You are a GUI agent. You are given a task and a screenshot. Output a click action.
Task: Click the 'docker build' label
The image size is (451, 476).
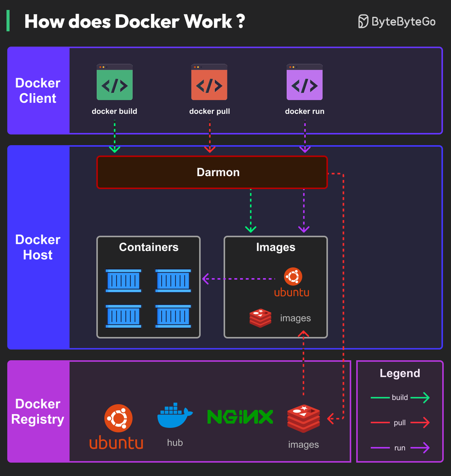click(114, 111)
